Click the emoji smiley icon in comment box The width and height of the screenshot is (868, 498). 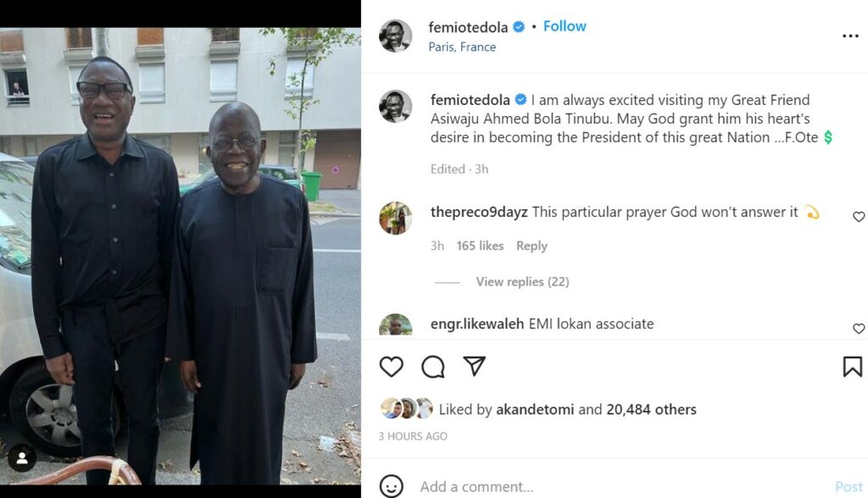(391, 486)
